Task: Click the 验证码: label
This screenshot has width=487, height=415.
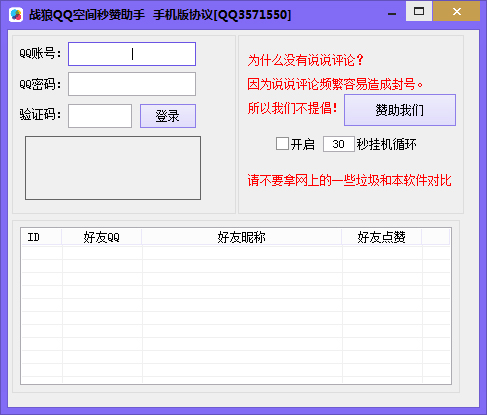Action: (x=40, y=115)
